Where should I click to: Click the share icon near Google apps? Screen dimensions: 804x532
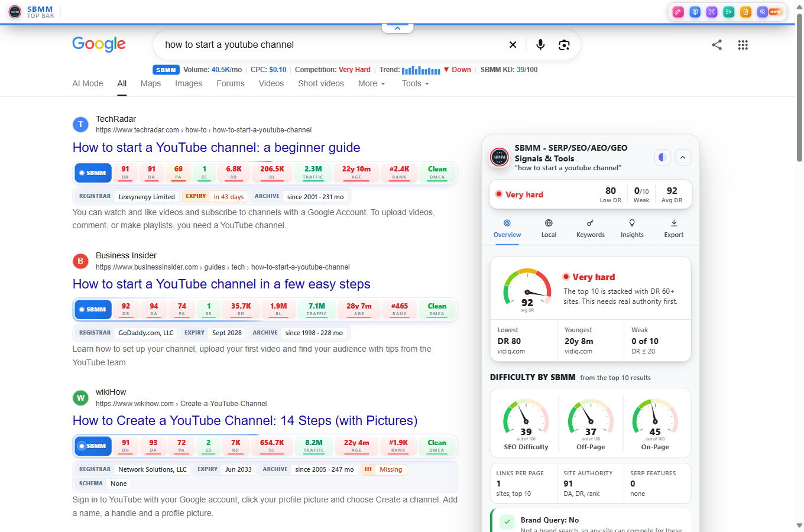tap(717, 45)
